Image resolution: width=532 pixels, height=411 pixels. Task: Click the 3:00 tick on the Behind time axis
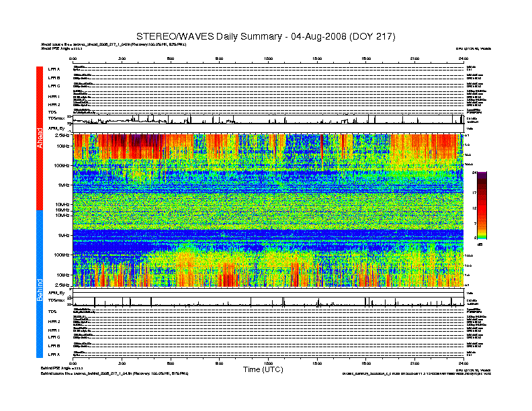[x=122, y=363]
